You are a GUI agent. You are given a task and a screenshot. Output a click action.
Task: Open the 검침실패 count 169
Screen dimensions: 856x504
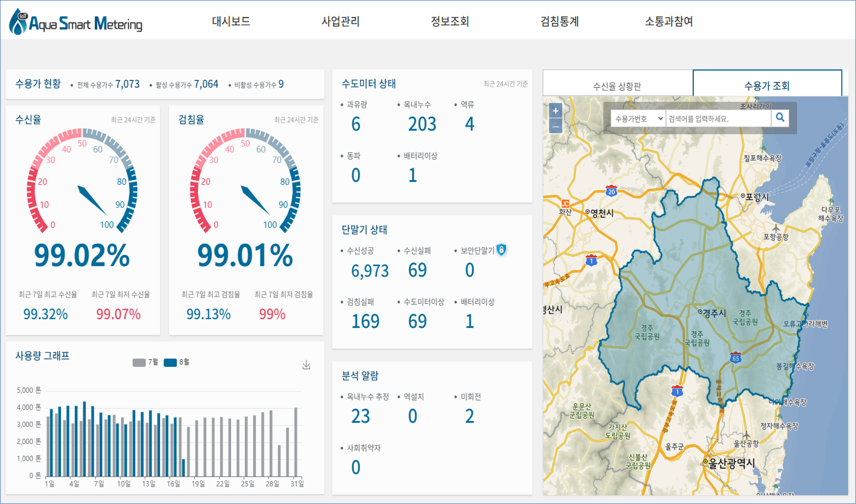(x=365, y=321)
